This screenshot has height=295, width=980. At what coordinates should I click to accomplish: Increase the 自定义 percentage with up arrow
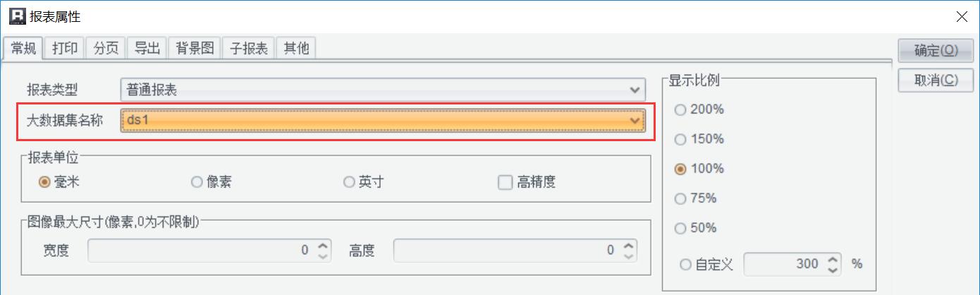click(x=833, y=259)
